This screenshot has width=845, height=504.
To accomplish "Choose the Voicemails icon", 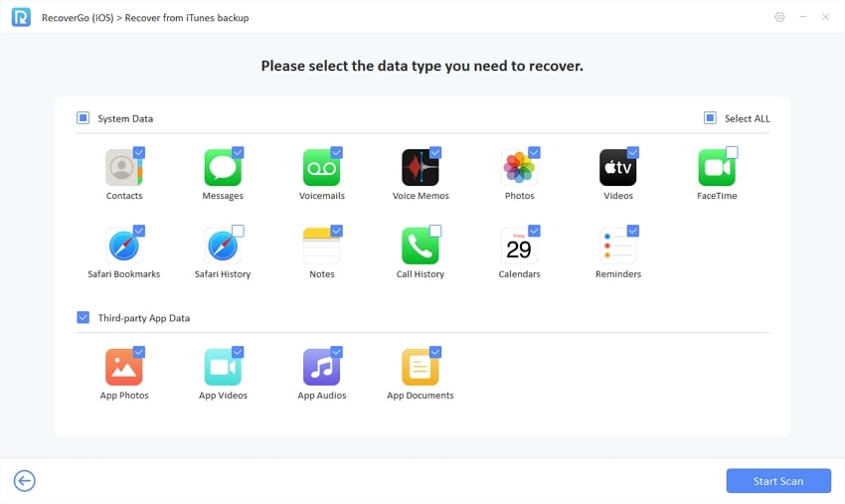I will [321, 168].
